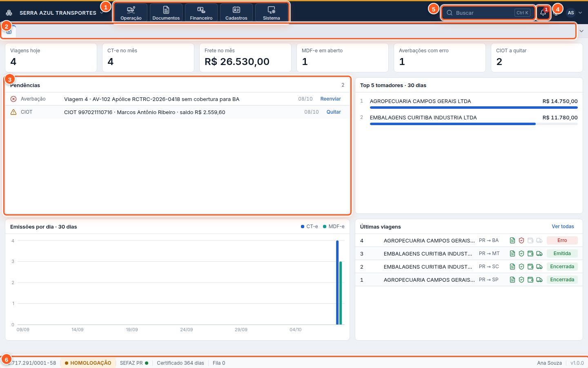Viewport: 588px width, 368px height.
Task: Click the wallet icon on the PR → SC trip
Action: [x=530, y=267]
